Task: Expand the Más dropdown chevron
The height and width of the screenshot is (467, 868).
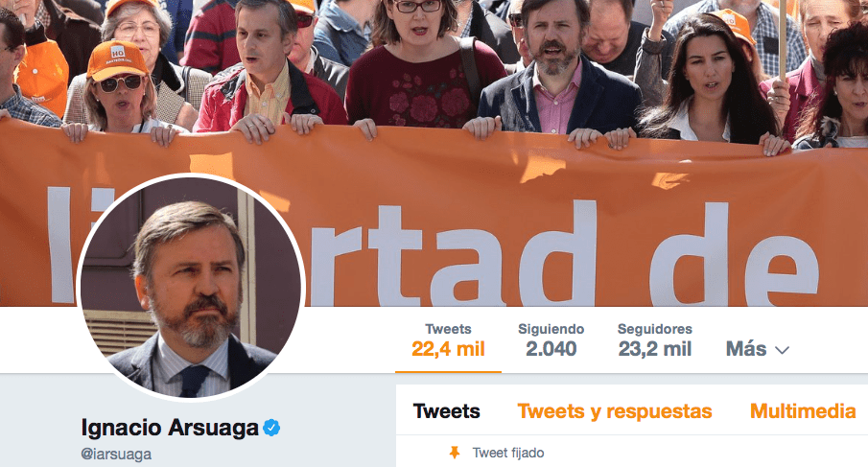Action: 782,350
